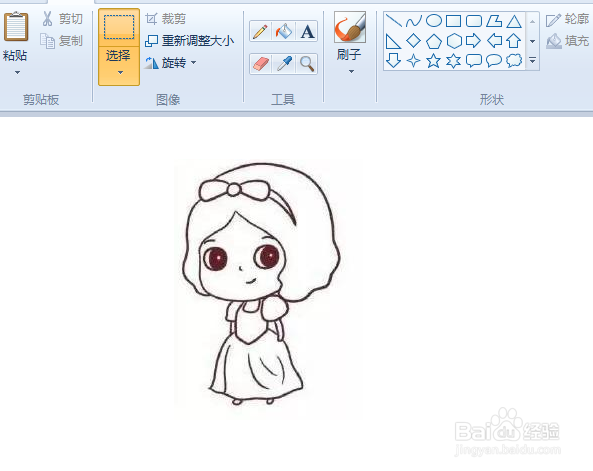Select the Rounded rectangular callout shape
Viewport: 593px width, 471px height.
tap(474, 61)
